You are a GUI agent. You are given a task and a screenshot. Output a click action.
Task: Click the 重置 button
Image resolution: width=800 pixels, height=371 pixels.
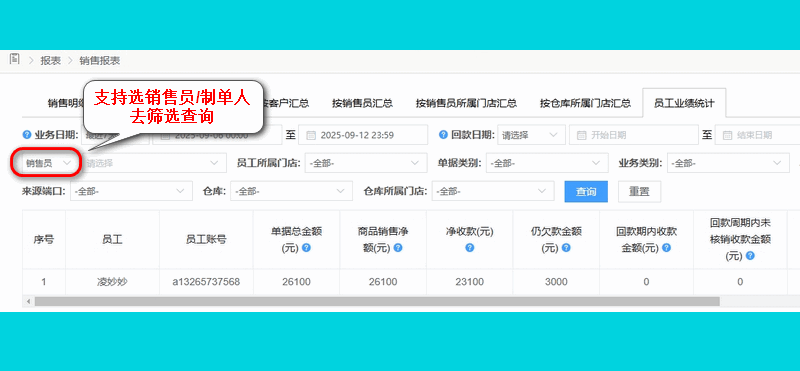click(x=639, y=191)
